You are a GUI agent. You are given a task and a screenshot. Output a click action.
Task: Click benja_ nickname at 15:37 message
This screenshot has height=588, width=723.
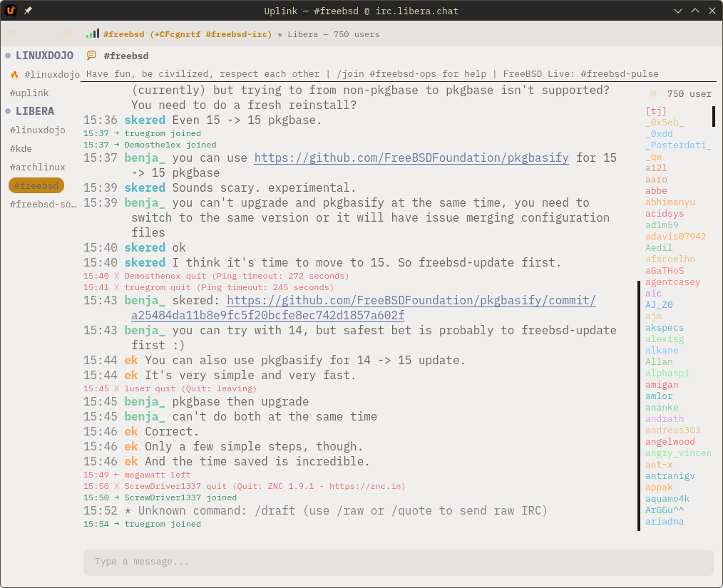[x=145, y=158]
